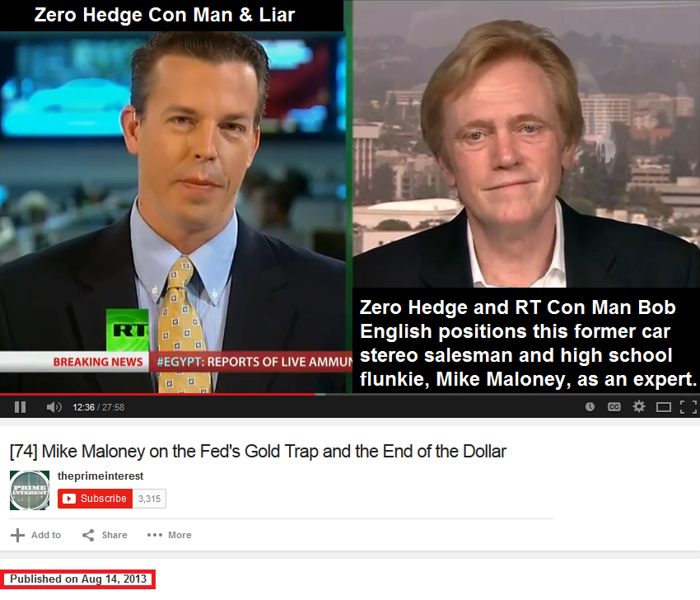
Task: Open the Add to menu
Action: click(35, 535)
